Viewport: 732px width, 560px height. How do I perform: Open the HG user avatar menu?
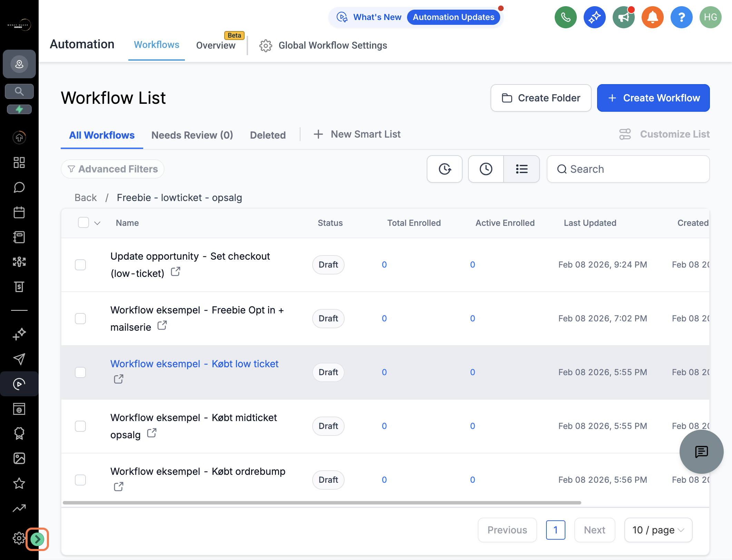point(711,17)
